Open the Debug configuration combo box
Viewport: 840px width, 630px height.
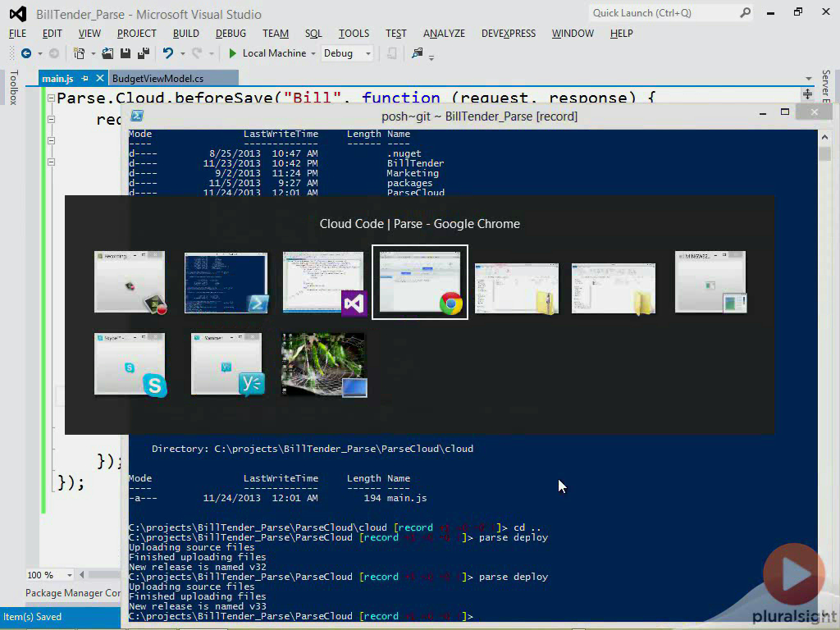pyautogui.click(x=347, y=53)
